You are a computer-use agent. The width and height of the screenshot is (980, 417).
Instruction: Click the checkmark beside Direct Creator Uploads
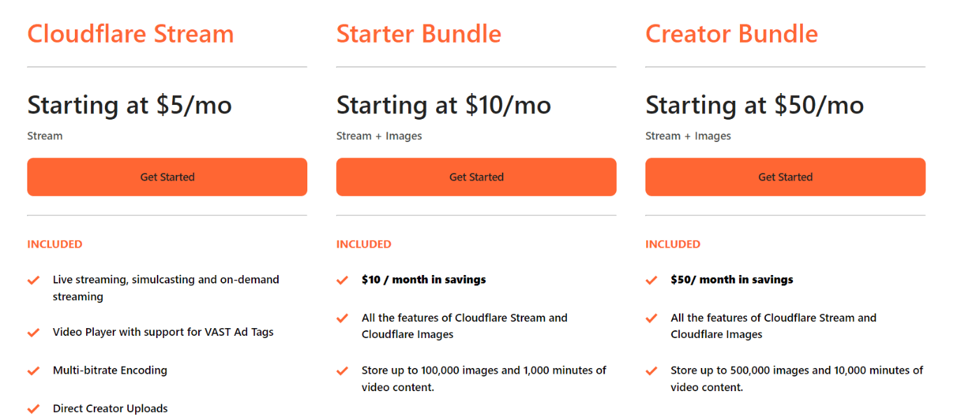[33, 408]
